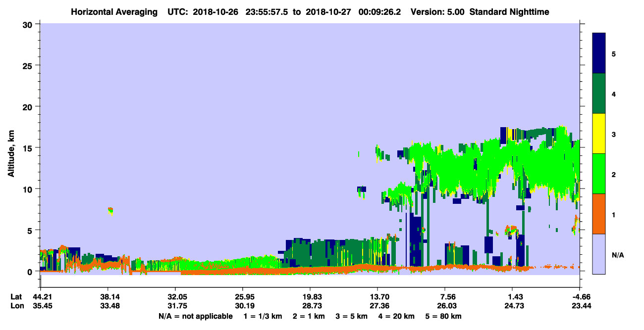The image size is (644, 330).
Task: Click the bright green colorbar segment labeled 2
Action: point(599,174)
